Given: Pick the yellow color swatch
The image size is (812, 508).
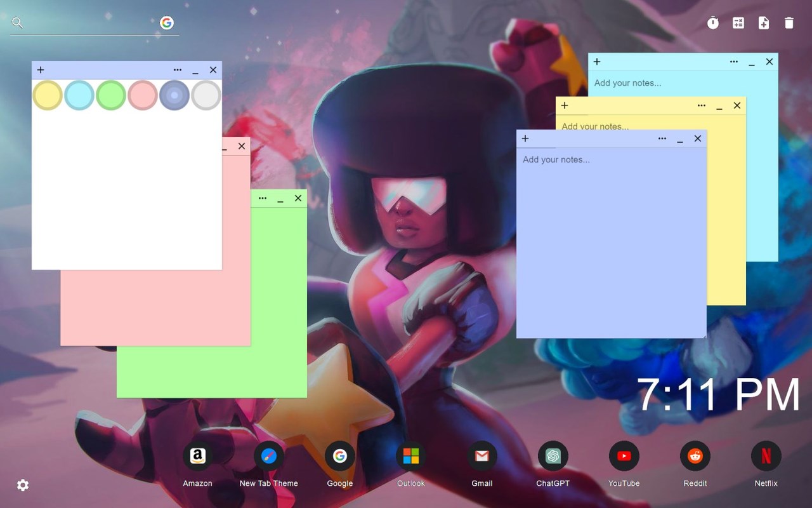Looking at the screenshot, I should [48, 95].
